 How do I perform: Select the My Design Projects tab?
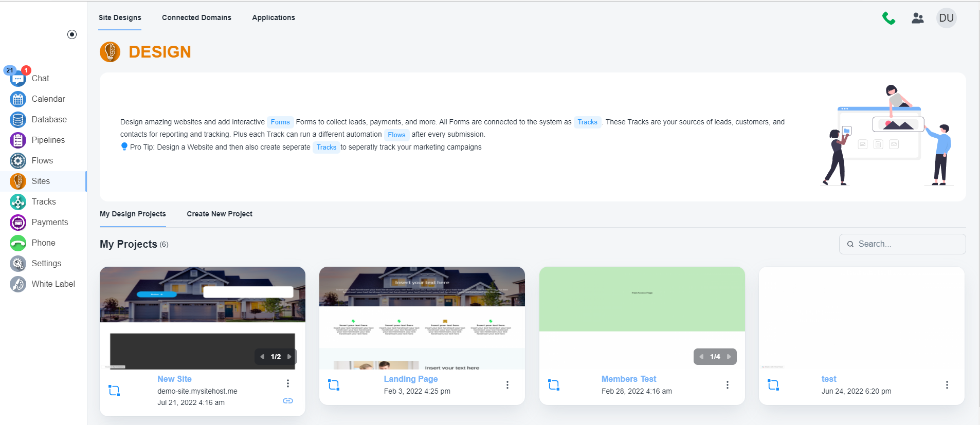point(133,214)
